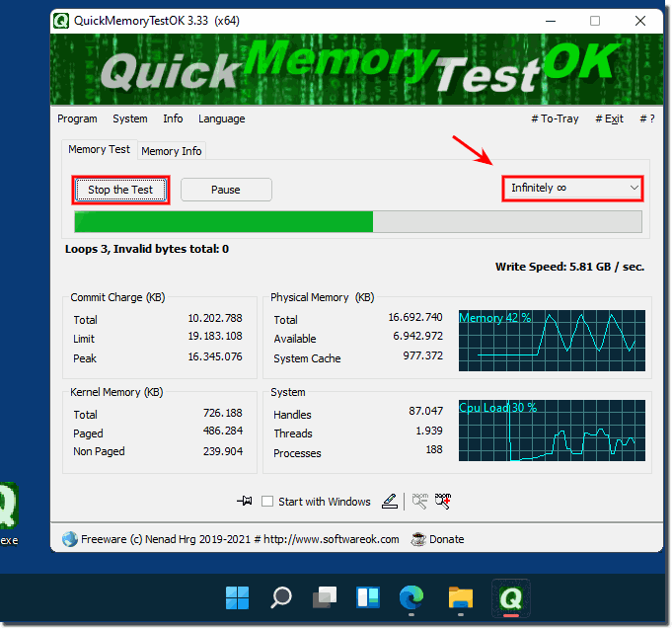Click Handles value 87.047
This screenshot has height=629, width=672.
click(425, 411)
